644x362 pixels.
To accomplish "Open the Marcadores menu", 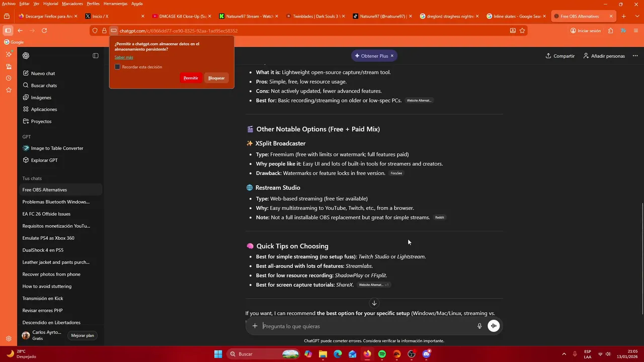I will (72, 4).
